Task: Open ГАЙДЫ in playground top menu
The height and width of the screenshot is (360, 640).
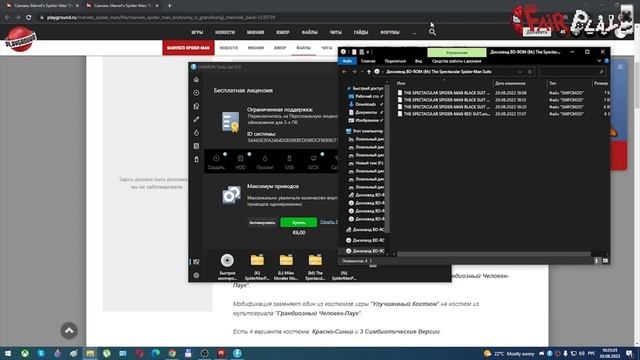Action: [361, 32]
